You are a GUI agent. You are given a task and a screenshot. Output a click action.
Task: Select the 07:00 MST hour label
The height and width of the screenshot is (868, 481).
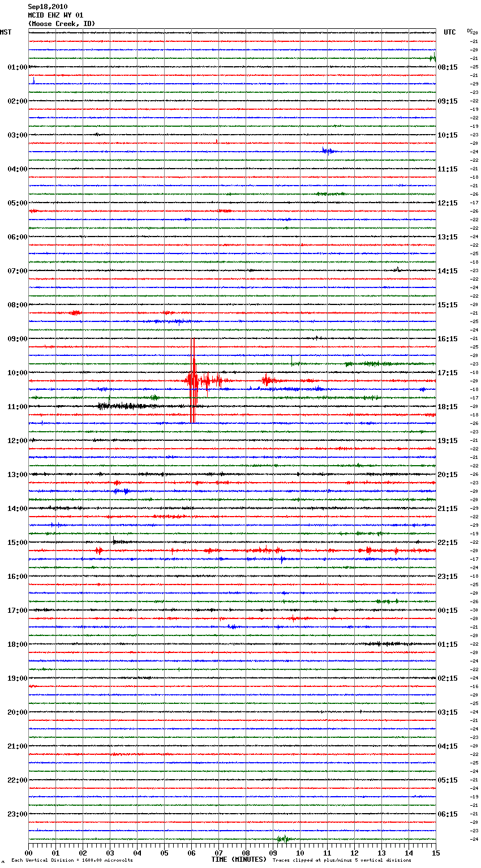17,271
